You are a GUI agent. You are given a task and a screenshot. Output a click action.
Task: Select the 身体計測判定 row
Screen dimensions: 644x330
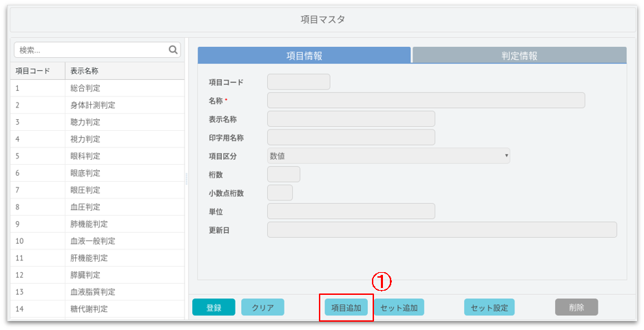coord(97,105)
